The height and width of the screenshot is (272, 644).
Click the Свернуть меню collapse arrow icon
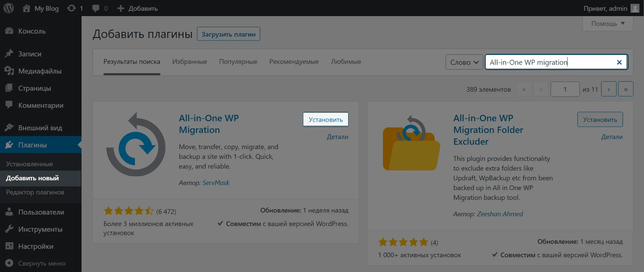click(x=9, y=263)
